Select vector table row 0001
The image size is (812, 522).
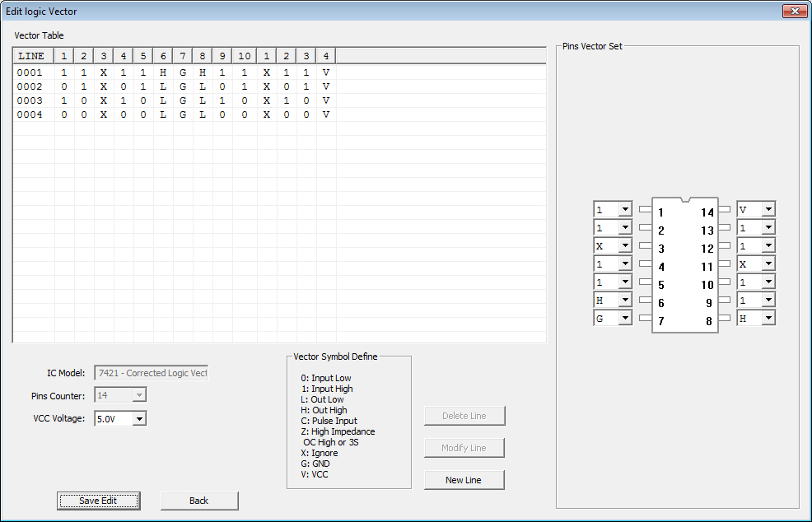pyautogui.click(x=30, y=72)
